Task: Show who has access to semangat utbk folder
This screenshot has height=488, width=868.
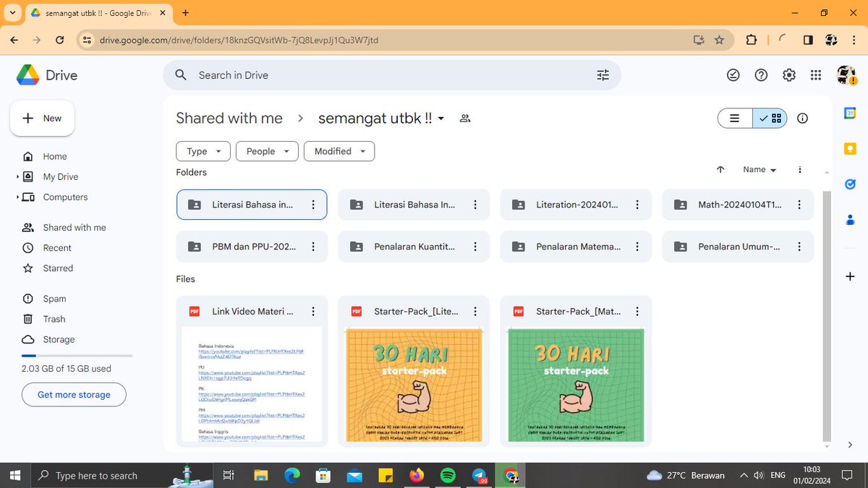Action: pos(465,119)
